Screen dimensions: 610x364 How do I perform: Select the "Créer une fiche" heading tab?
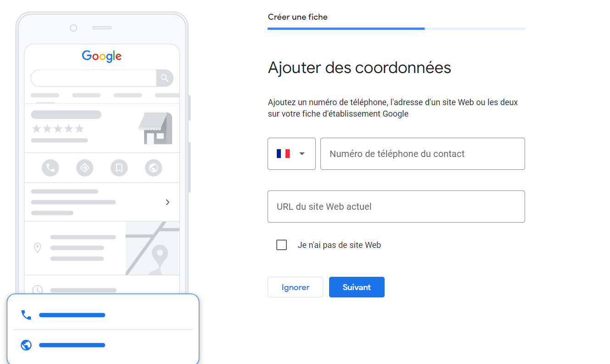pyautogui.click(x=298, y=17)
